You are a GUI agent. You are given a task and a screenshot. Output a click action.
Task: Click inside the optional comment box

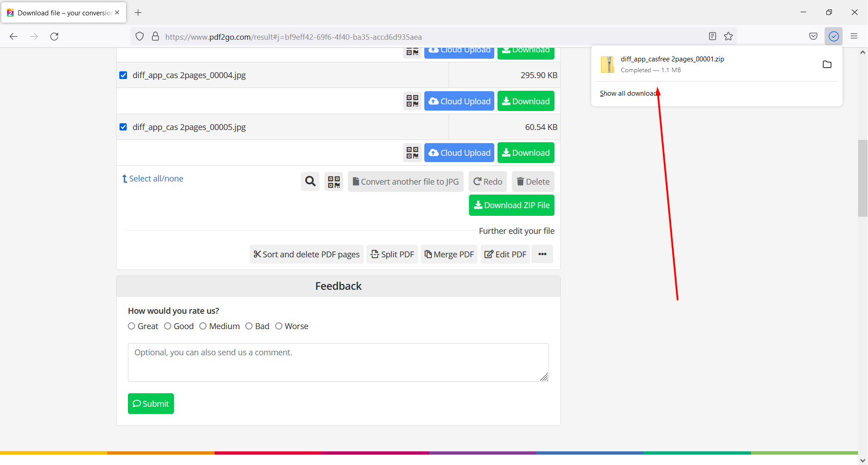(x=338, y=362)
